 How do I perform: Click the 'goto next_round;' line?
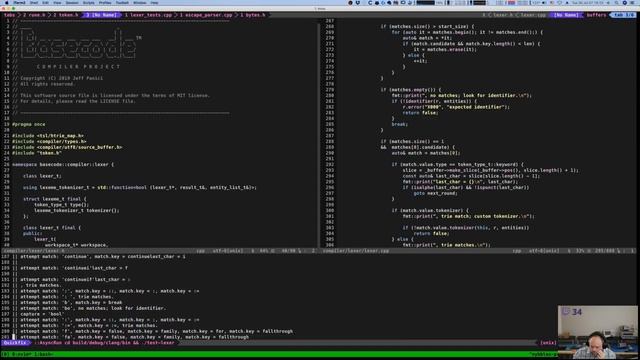[x=436, y=193]
